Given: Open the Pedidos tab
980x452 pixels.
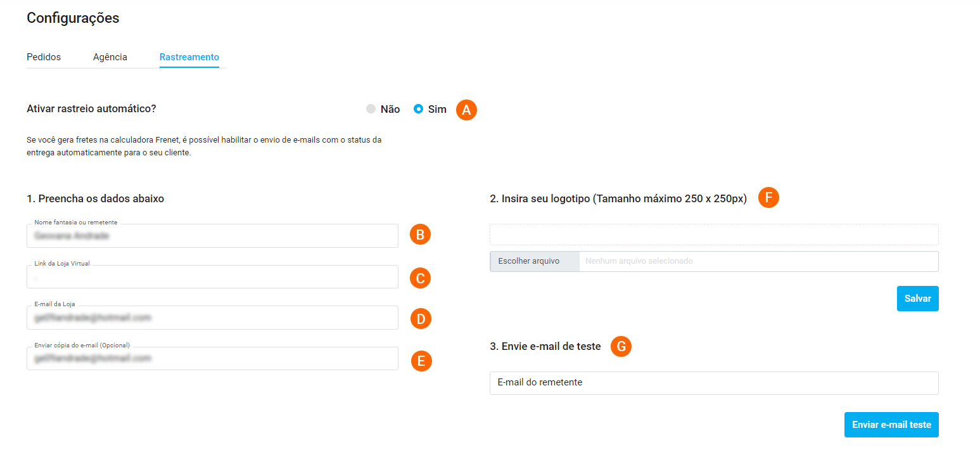Looking at the screenshot, I should click(44, 57).
